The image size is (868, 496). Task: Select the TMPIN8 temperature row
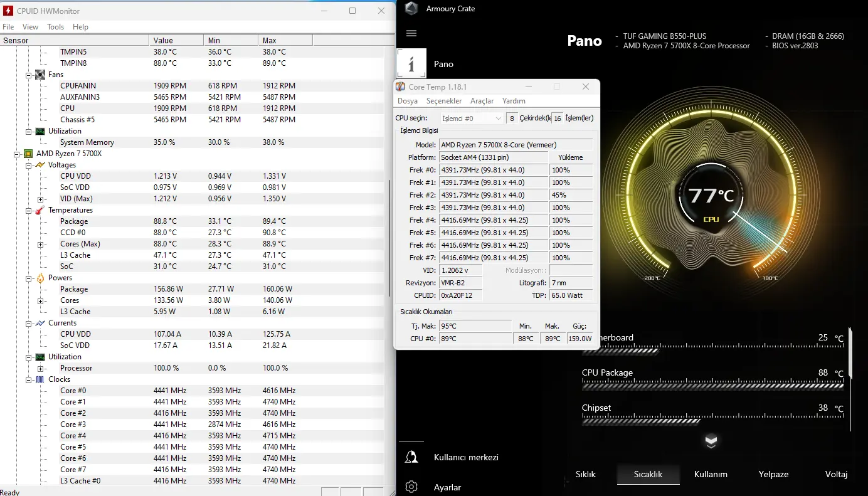191,63
